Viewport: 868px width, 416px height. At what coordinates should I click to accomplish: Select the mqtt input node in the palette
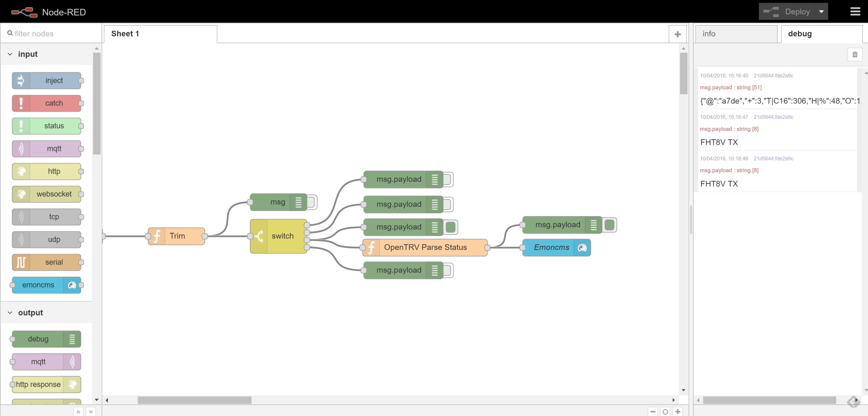[47, 149]
